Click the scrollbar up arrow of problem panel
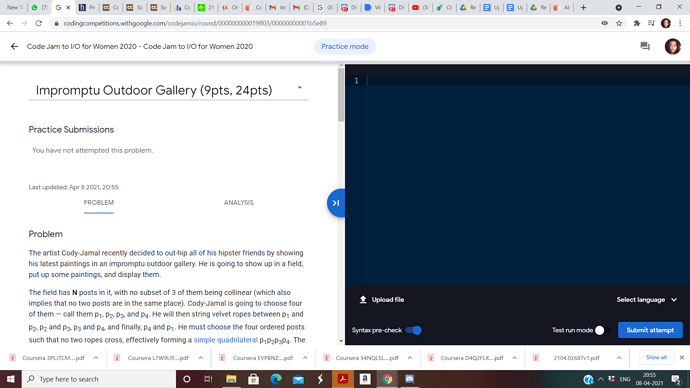The image size is (690, 388). pyautogui.click(x=341, y=66)
